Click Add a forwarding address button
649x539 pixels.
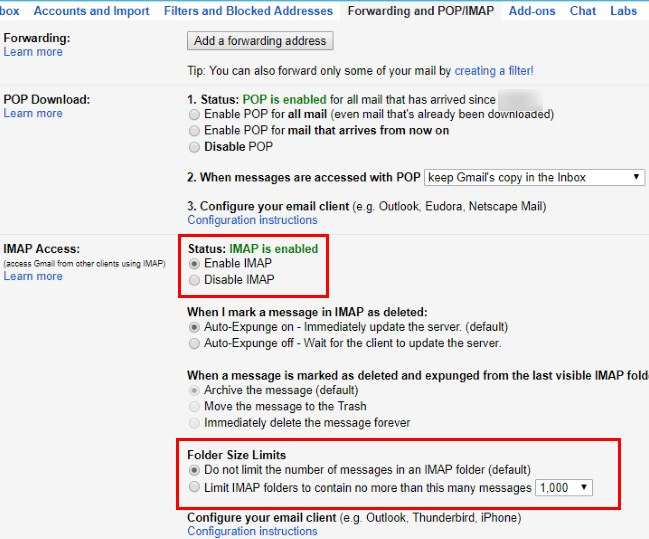tap(260, 41)
